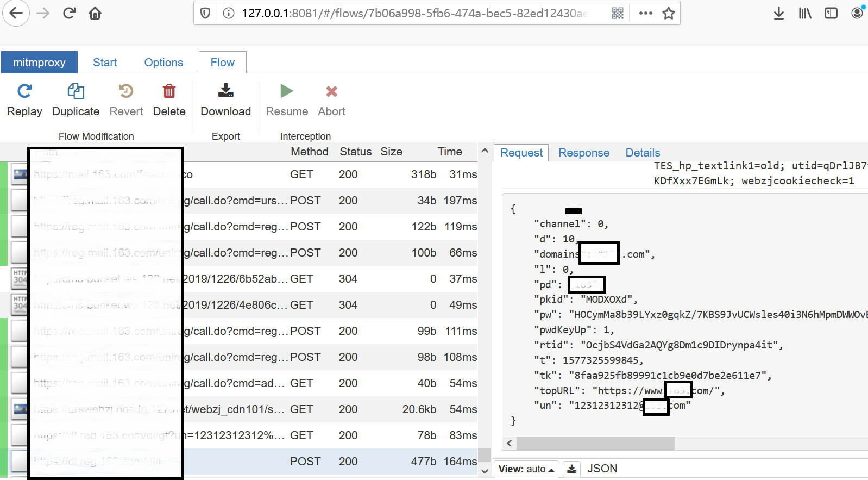The image size is (868, 480).
Task: Open the tracking protection shield icon
Action: (205, 13)
